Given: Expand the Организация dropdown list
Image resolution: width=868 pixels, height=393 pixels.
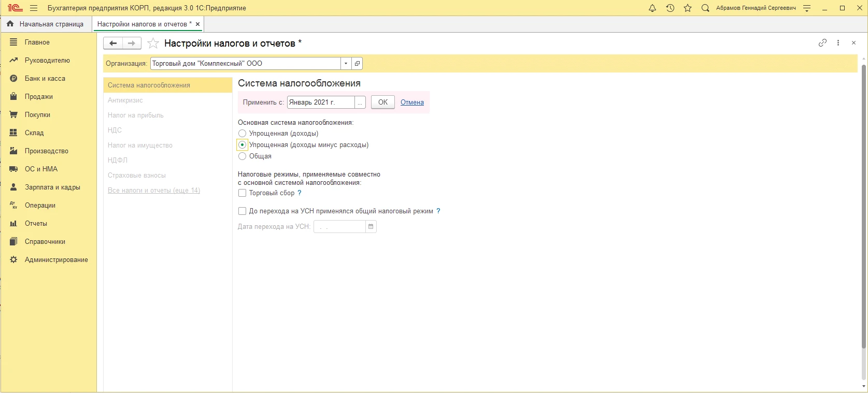Looking at the screenshot, I should 346,64.
